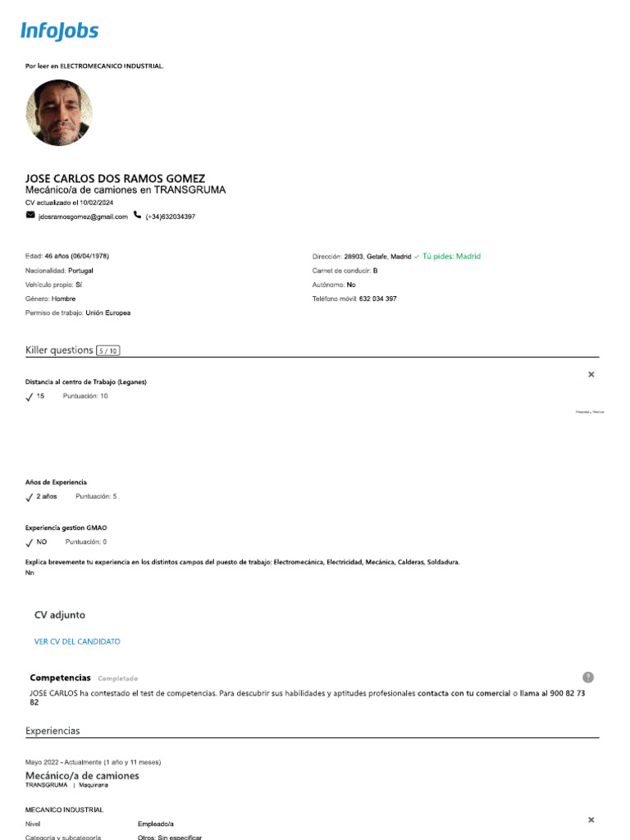Click the green check beside Tú pides: Madrid
This screenshot has width=630, height=840.
coord(417,257)
